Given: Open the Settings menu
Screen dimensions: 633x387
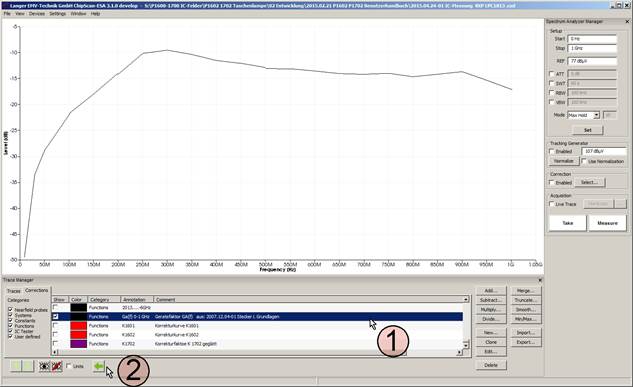Looking at the screenshot, I should (57, 14).
